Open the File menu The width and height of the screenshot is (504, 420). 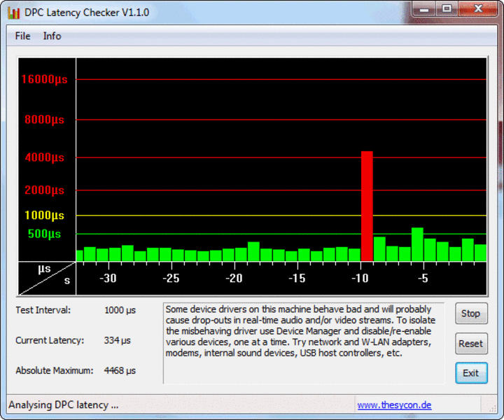coord(23,36)
